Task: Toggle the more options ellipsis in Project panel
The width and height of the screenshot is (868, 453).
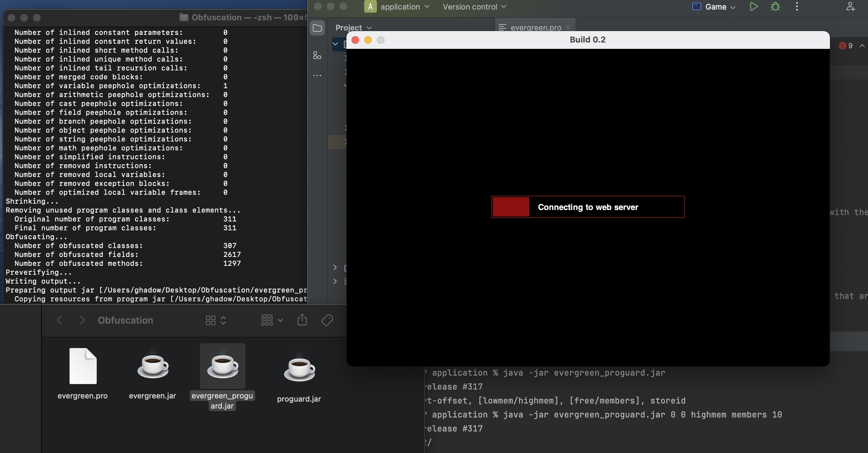Action: click(x=317, y=75)
